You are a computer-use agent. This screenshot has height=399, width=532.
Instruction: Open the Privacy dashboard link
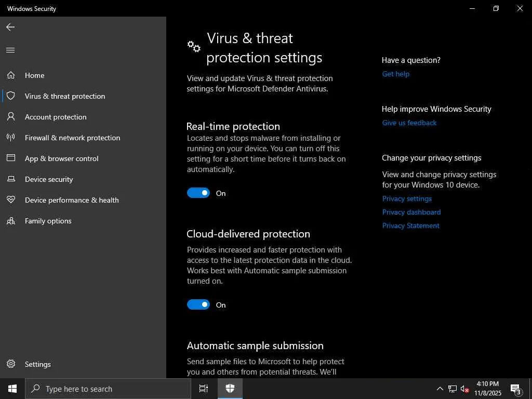coord(411,212)
